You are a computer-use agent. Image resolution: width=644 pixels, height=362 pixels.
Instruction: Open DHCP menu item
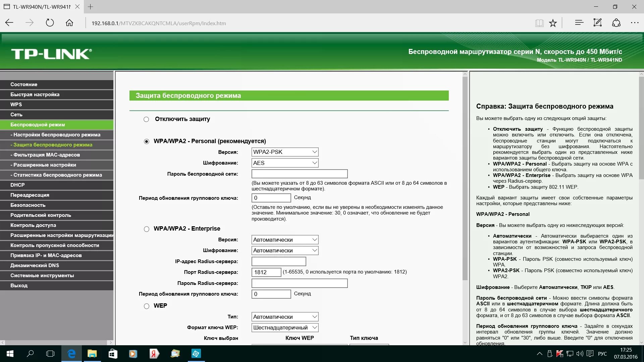point(57,185)
